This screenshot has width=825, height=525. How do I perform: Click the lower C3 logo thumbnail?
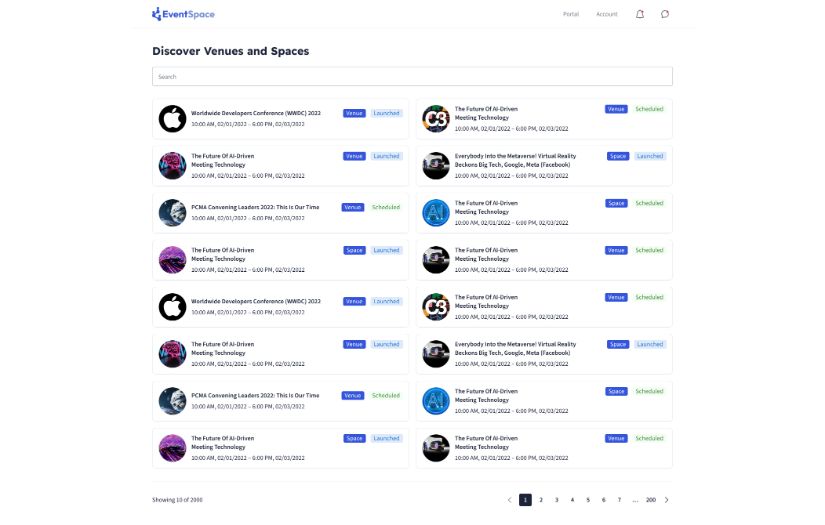point(436,307)
